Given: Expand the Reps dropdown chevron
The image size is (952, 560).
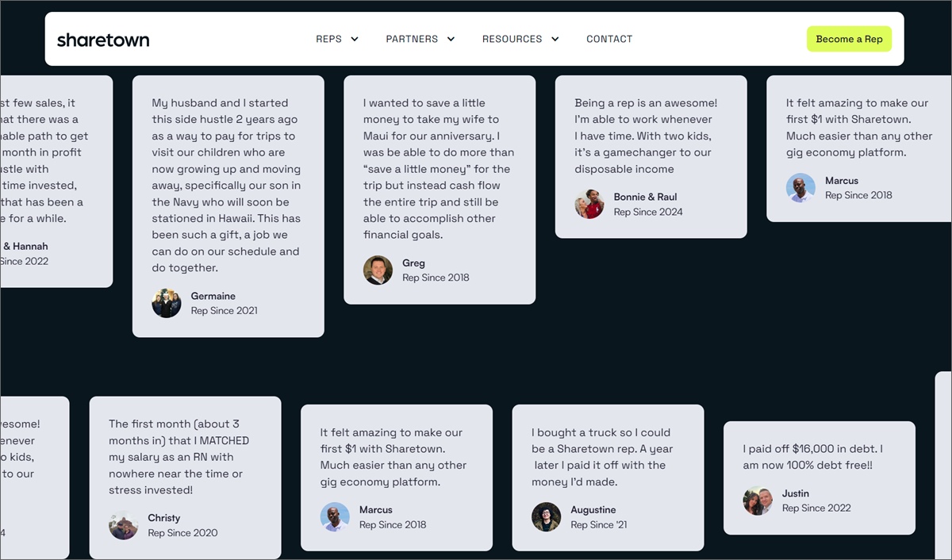Looking at the screenshot, I should pos(355,39).
